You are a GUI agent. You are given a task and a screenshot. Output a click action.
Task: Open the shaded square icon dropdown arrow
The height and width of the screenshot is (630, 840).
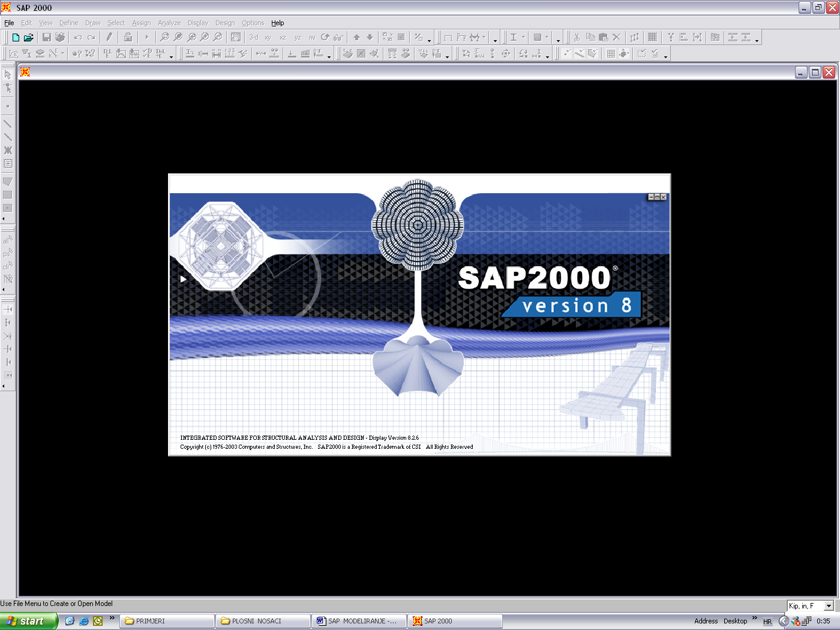pyautogui.click(x=547, y=37)
